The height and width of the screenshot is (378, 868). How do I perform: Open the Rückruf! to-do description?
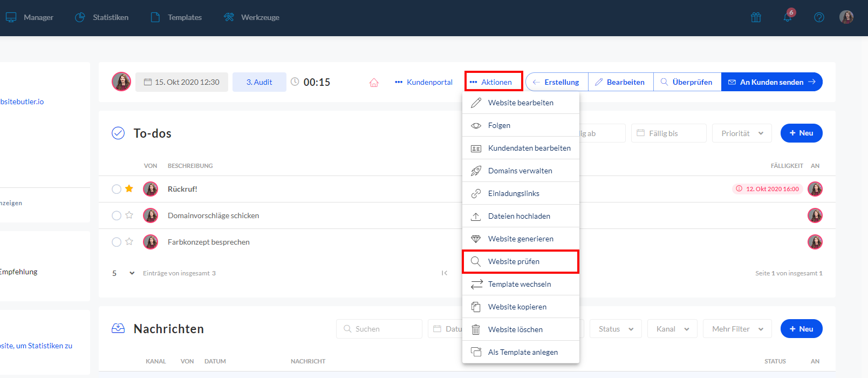[x=182, y=189]
